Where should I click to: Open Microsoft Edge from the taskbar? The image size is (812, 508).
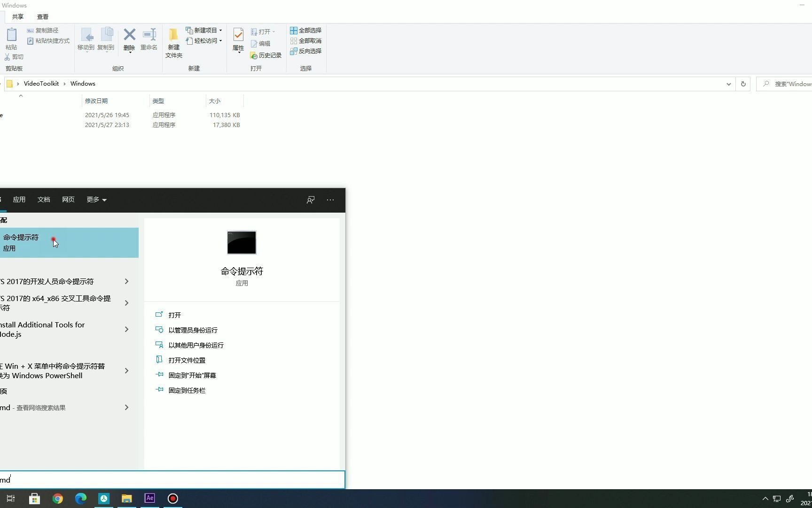click(x=81, y=499)
